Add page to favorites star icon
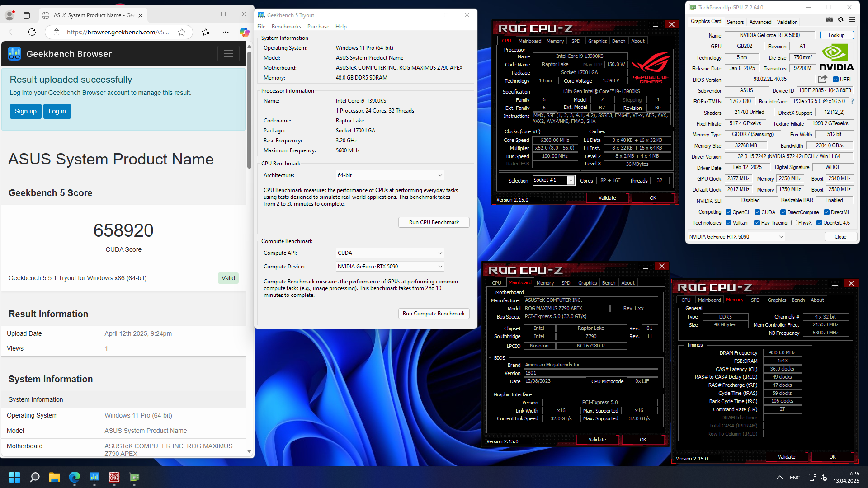 pyautogui.click(x=182, y=32)
